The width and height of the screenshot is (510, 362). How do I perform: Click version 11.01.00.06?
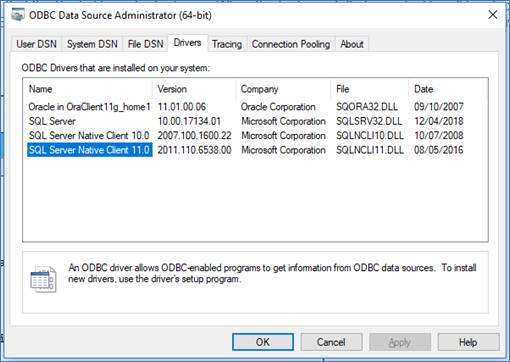(x=182, y=107)
